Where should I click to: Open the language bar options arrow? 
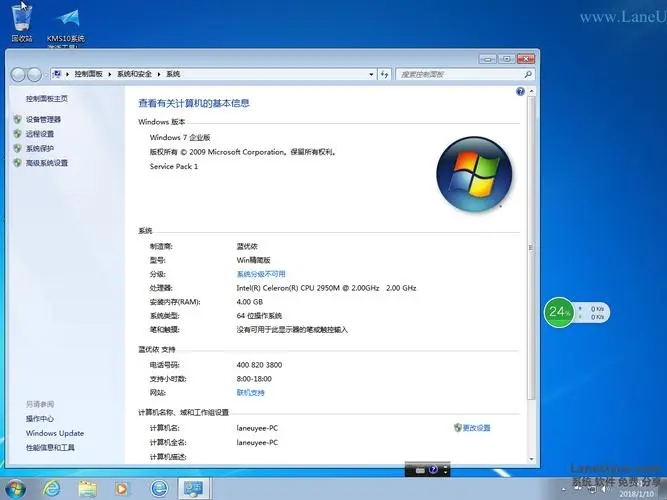coord(445,470)
